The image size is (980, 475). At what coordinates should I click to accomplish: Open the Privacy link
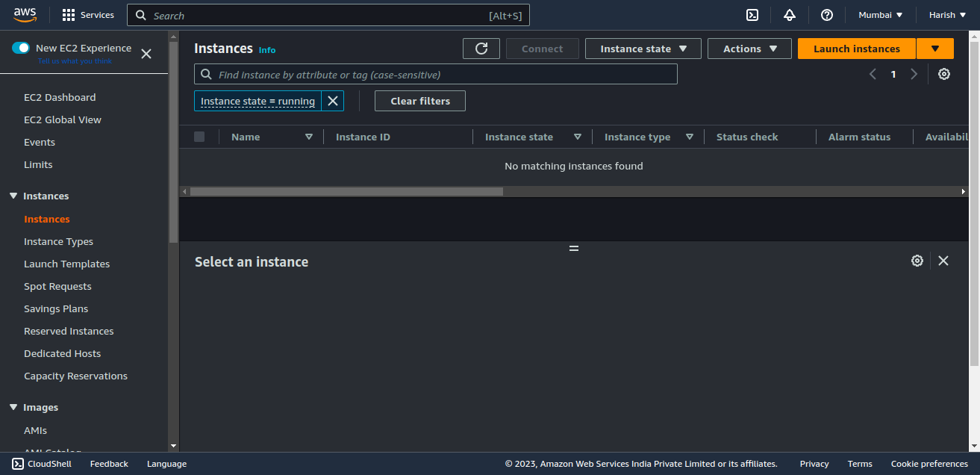pos(814,464)
